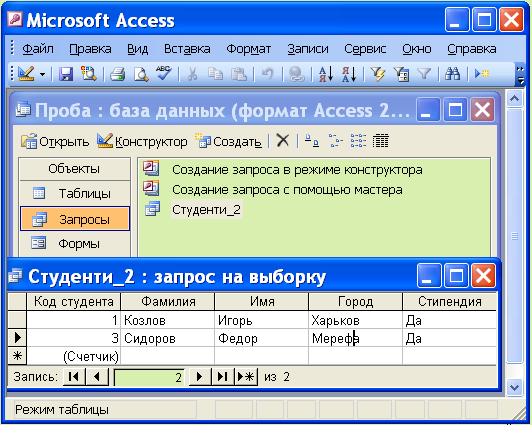532x425 pixels.
Task: Open the Справка menu
Action: click(472, 49)
